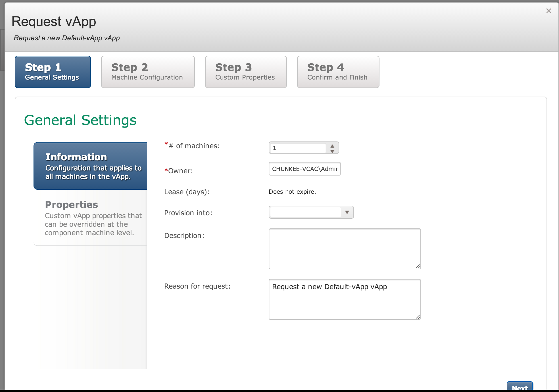Select the Information side tab

(x=90, y=166)
